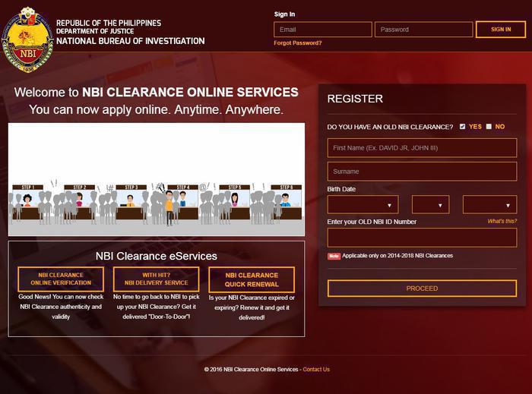Focus the OLD NBI ID Number field
This screenshot has height=394, width=532.
pyautogui.click(x=422, y=238)
